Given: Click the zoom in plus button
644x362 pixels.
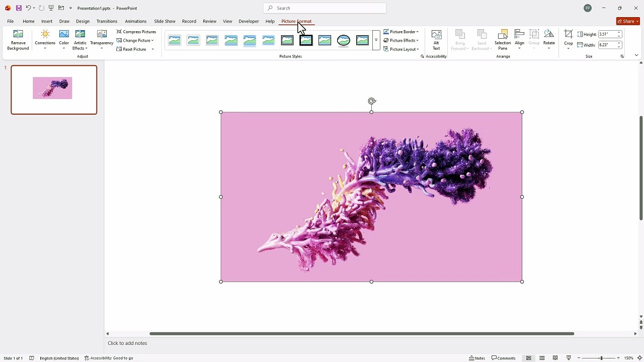Looking at the screenshot, I should coord(618,358).
